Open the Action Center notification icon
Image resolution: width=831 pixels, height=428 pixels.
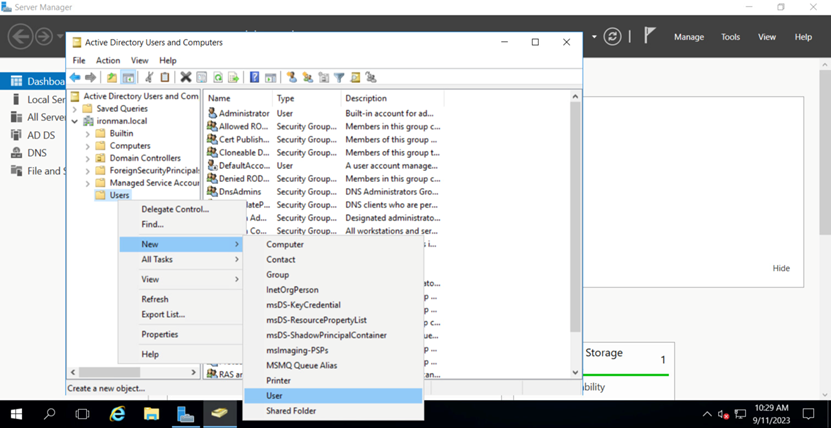(809, 414)
